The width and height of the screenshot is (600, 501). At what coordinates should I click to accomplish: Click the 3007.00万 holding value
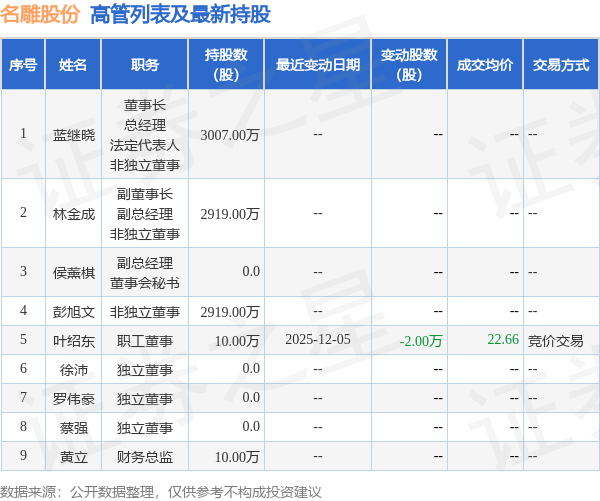(x=230, y=135)
